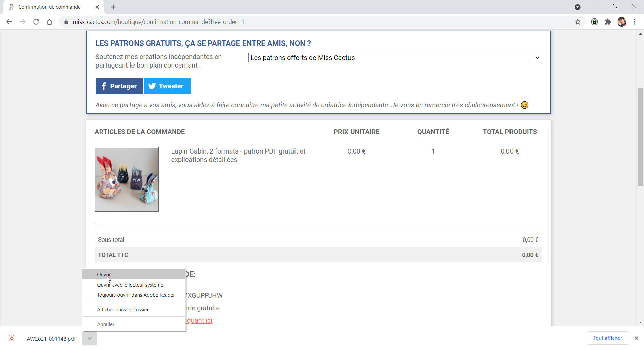Image resolution: width=644 pixels, height=350 pixels.
Task: Open the extensions puzzle-piece menu
Action: pos(608,21)
